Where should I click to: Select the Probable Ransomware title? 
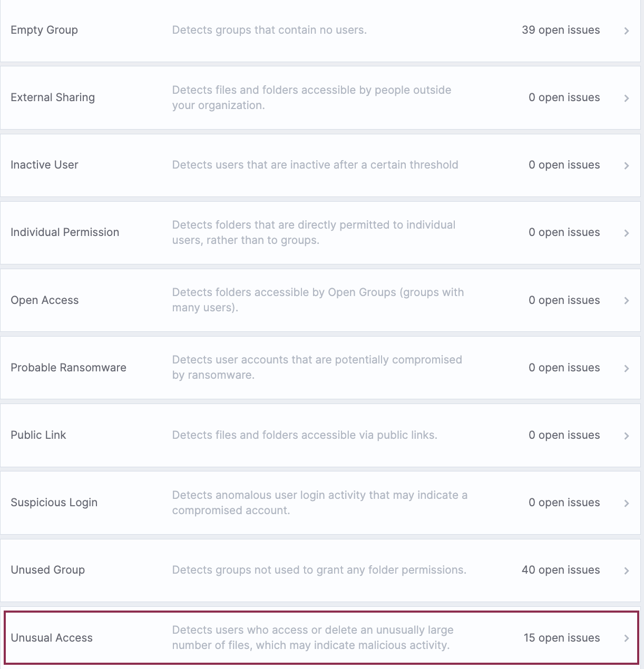pyautogui.click(x=69, y=368)
